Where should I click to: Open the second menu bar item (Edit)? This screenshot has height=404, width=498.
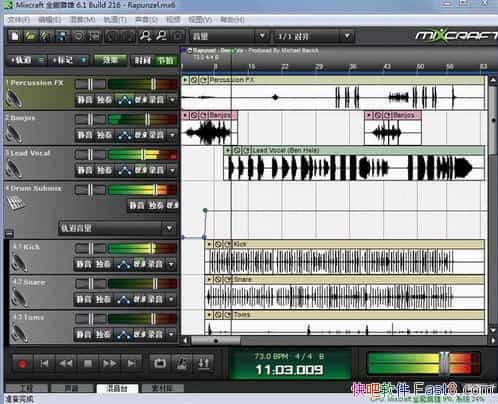50,20
